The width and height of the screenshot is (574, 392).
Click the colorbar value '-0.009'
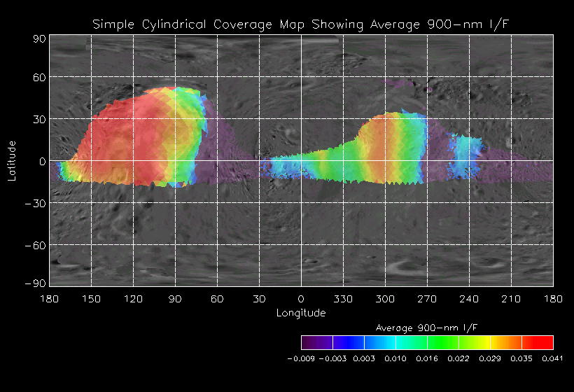coord(301,358)
